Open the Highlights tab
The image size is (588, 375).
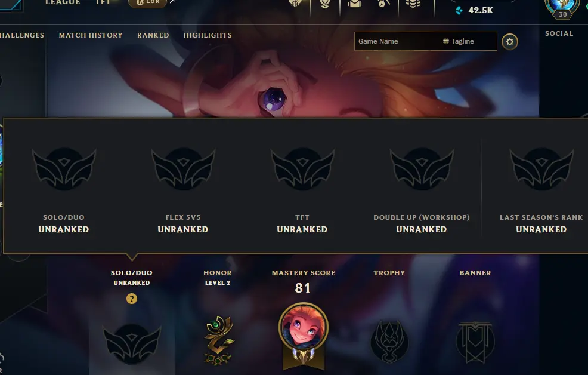click(208, 35)
